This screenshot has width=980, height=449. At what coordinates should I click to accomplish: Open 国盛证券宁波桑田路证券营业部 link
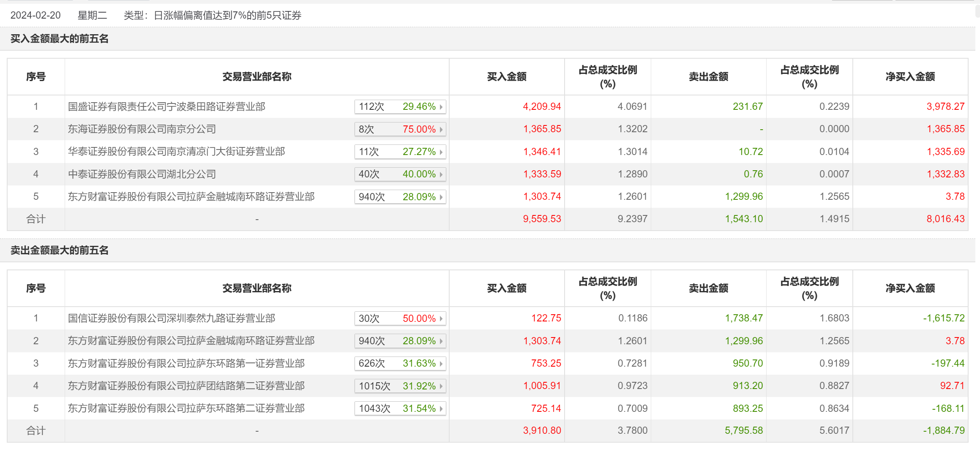pos(167,106)
